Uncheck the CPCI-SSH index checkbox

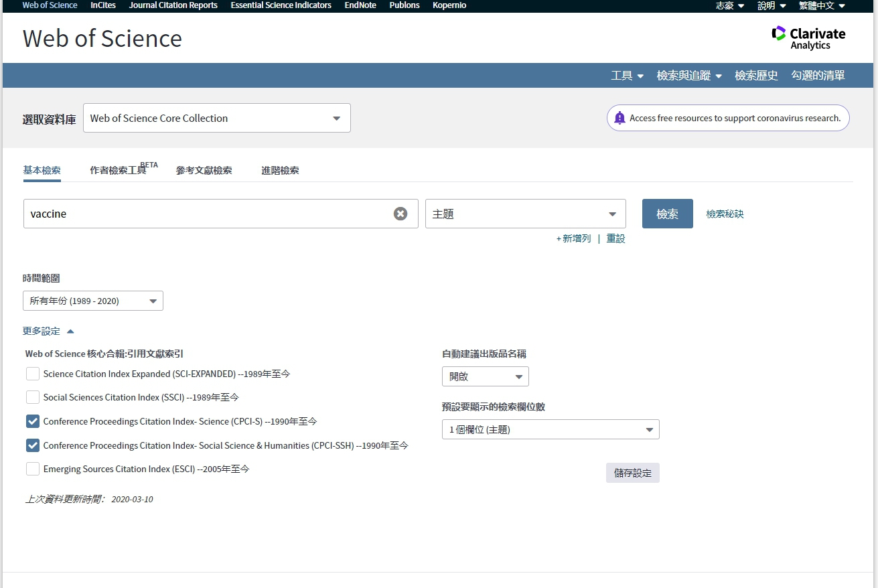click(x=33, y=445)
